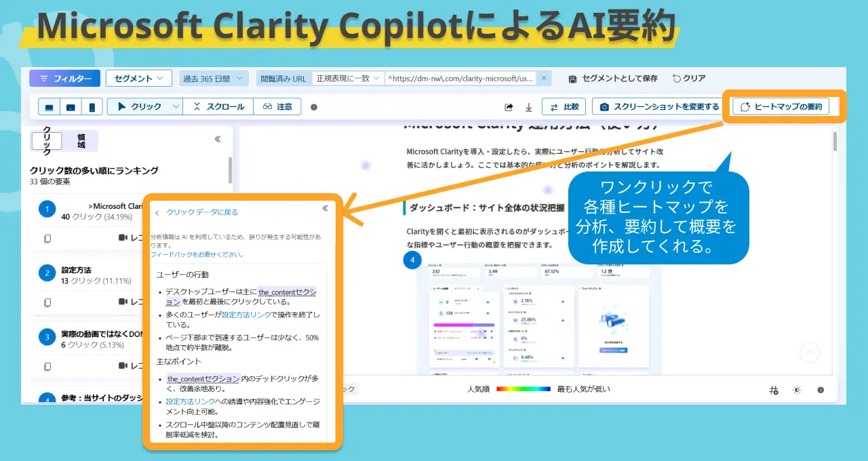
Task: Click the 設定方法リンク link under 主なポイント
Action: 191,401
